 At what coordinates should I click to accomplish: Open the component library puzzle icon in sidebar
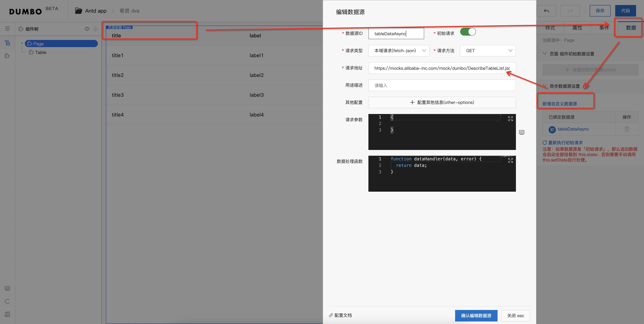pos(7,56)
